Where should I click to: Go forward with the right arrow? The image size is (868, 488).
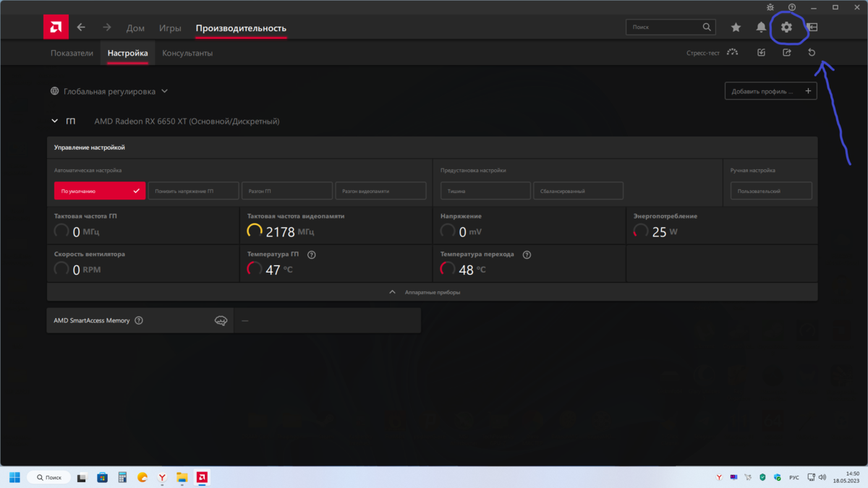(106, 27)
